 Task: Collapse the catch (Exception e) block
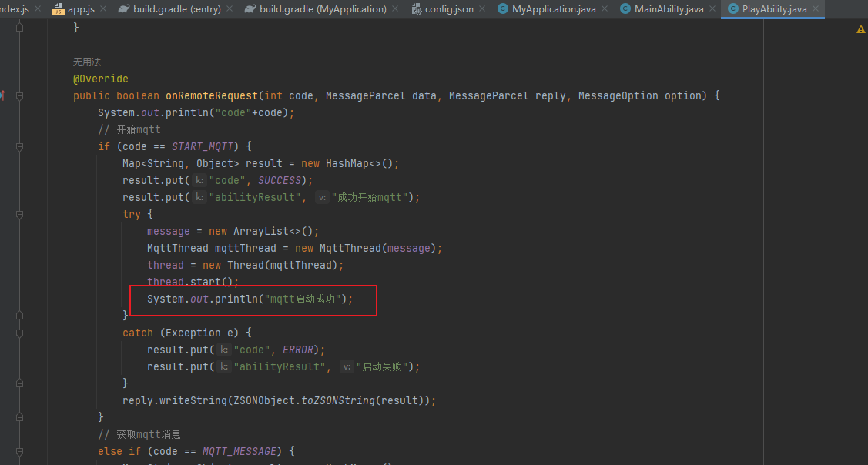click(19, 333)
